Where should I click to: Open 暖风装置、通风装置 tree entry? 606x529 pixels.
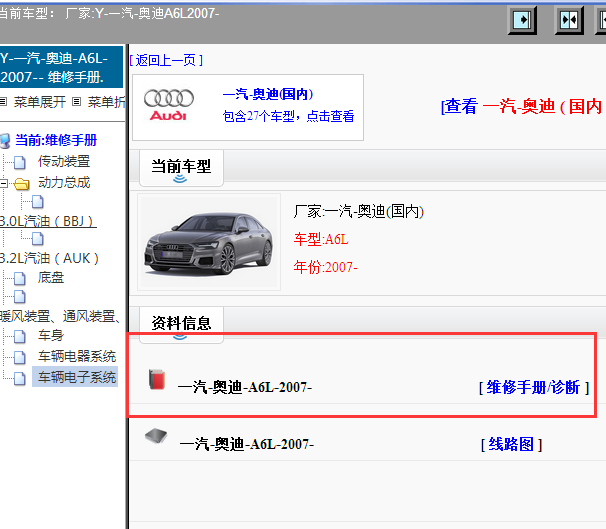pyautogui.click(x=60, y=316)
